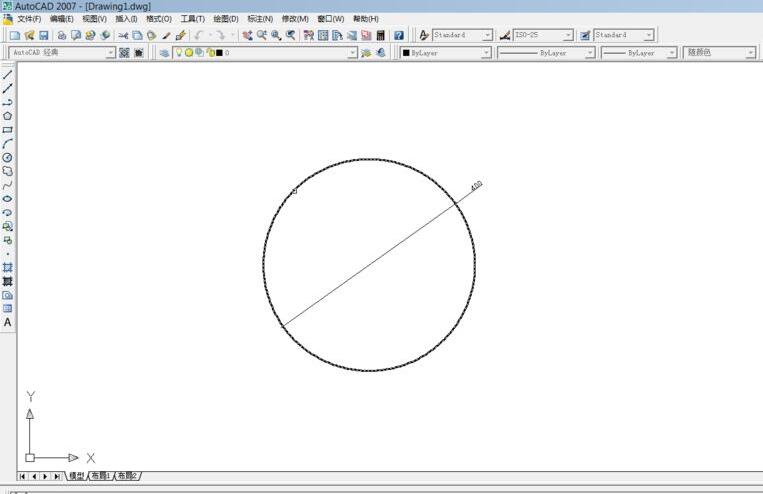Switch to the 布局1 layout tab
Image resolution: width=763 pixels, height=494 pixels.
101,476
